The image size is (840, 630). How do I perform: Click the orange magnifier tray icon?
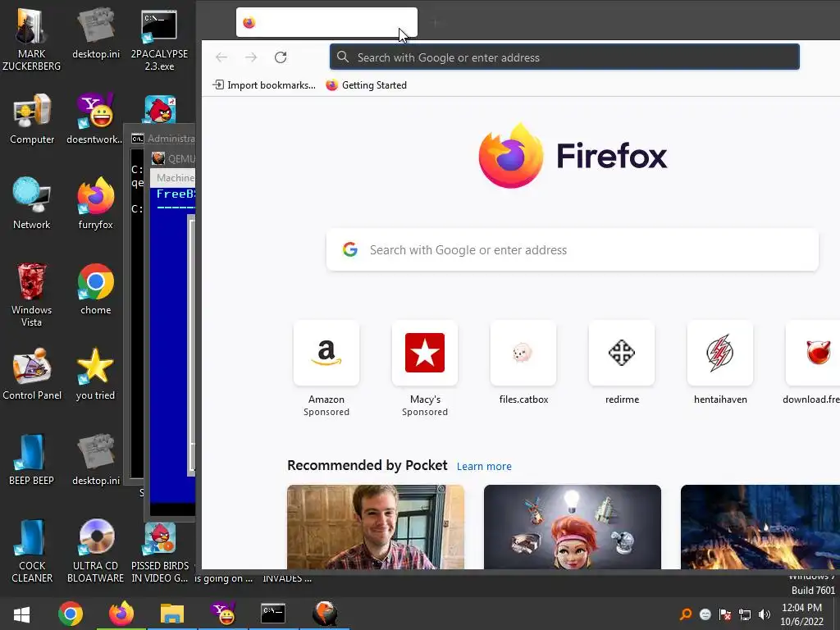685,614
